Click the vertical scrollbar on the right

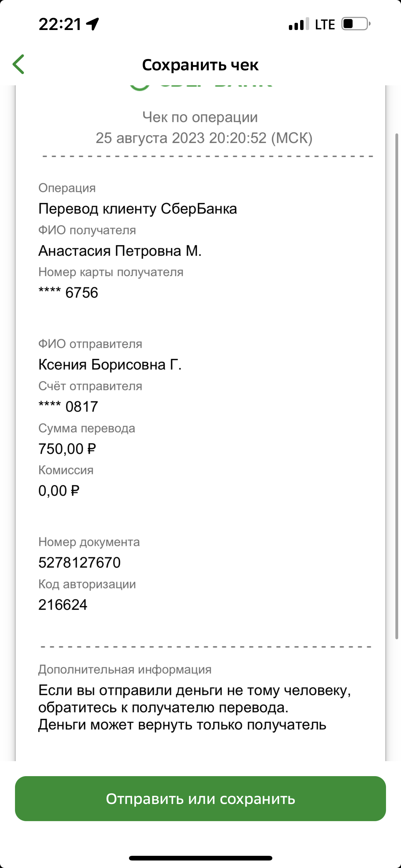coord(397,386)
